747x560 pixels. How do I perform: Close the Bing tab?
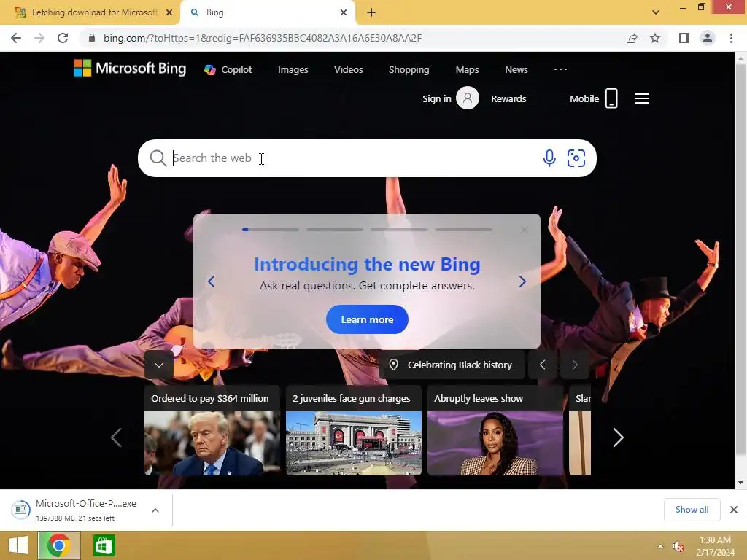(344, 12)
